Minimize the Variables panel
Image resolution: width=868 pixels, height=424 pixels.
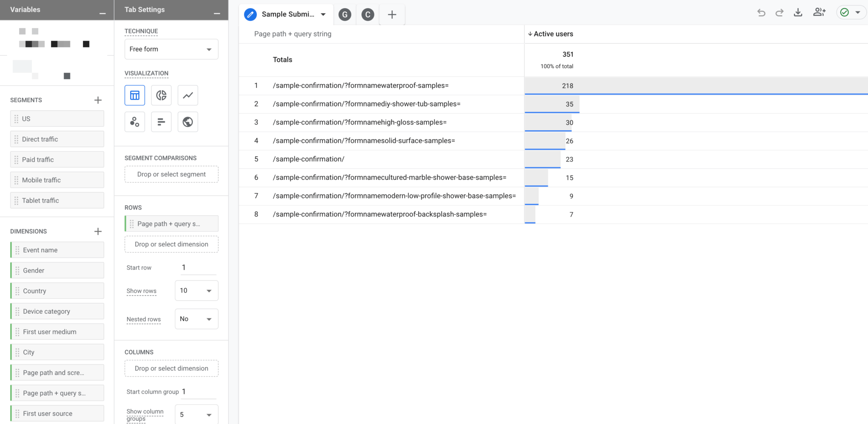click(103, 14)
